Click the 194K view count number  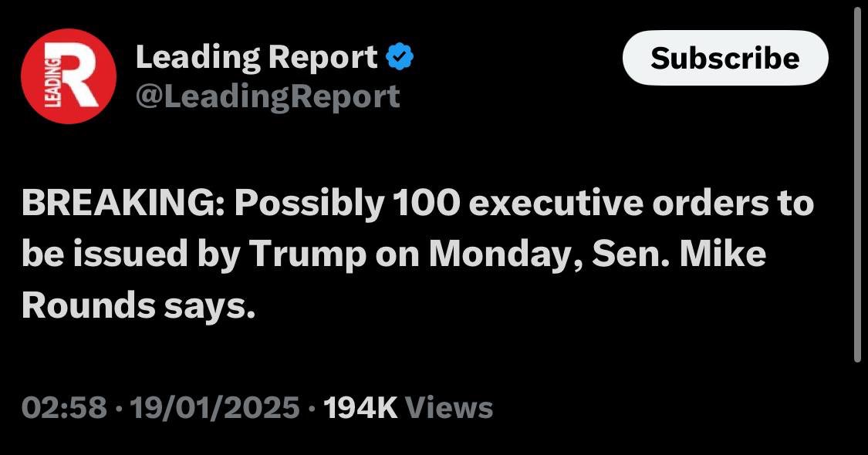pos(360,406)
